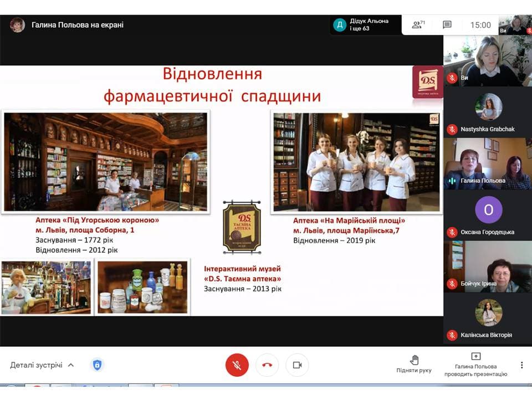Viewport: 532px width, 399px height.
Task: Click the speaking indicator beside Галина Польова
Action: [452, 181]
